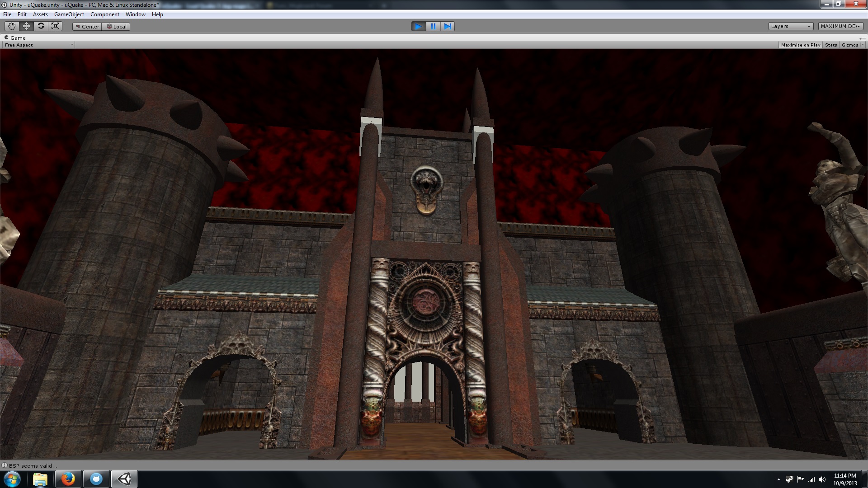Select the Rotate tool

click(x=41, y=26)
